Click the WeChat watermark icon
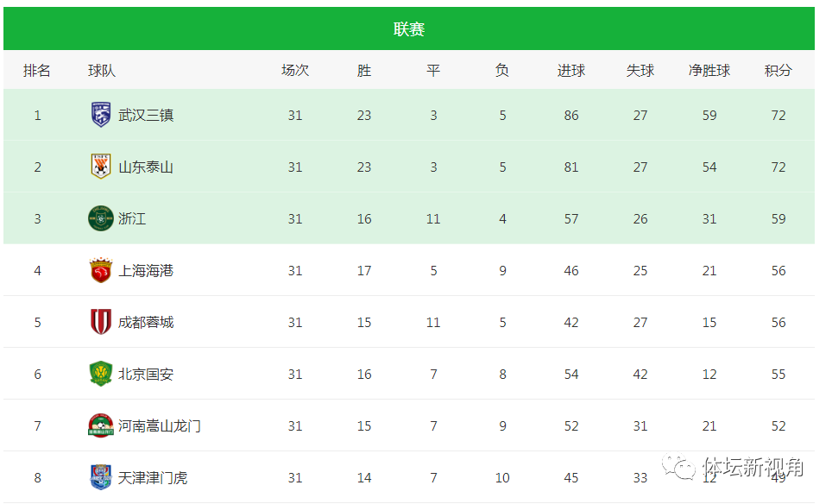The height and width of the screenshot is (504, 832). point(679,468)
